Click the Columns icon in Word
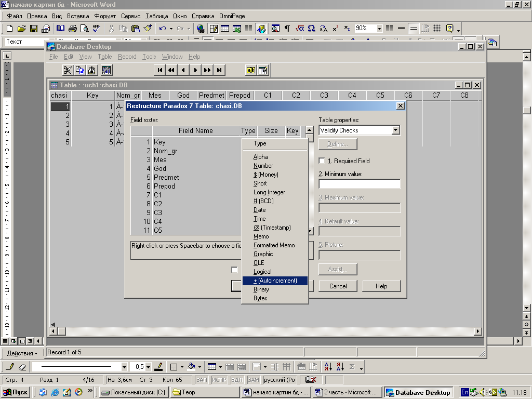Image resolution: width=532 pixels, height=399 pixels. [x=249, y=29]
